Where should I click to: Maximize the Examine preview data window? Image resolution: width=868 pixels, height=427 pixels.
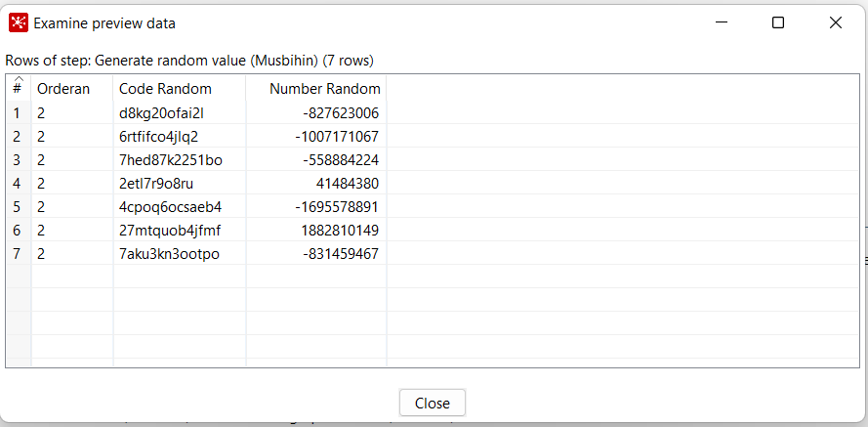tap(778, 22)
